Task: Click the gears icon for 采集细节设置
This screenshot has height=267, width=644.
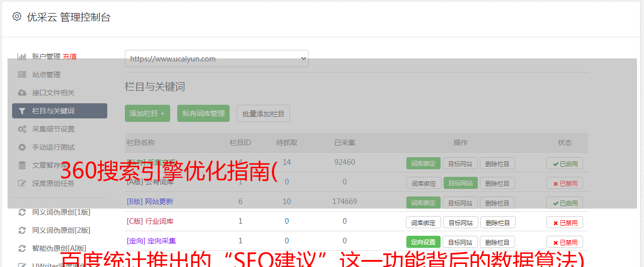Action: (22, 129)
